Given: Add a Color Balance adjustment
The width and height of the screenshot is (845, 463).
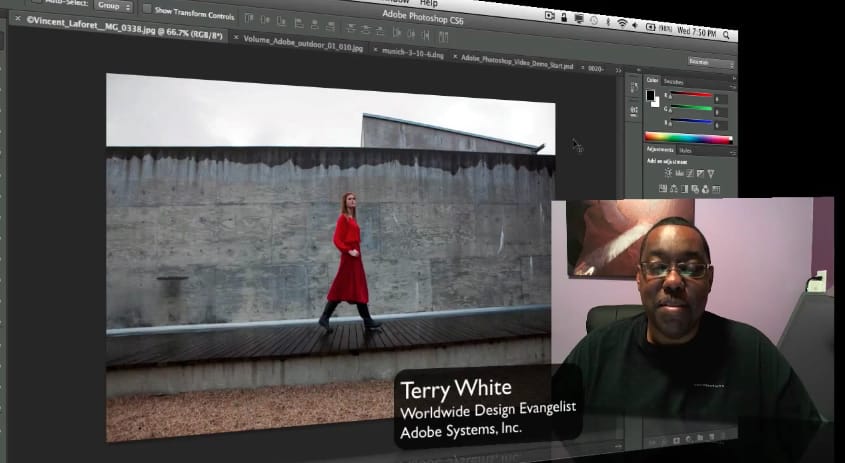Looking at the screenshot, I should coord(674,189).
